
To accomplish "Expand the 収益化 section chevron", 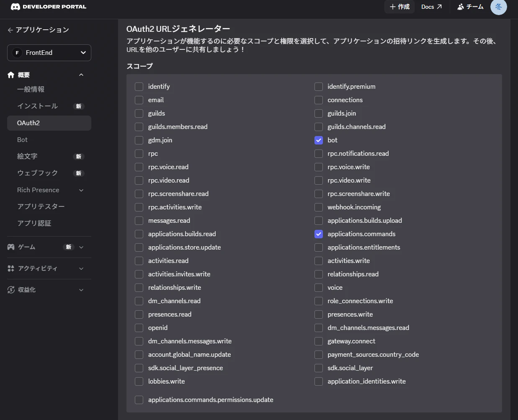I will 81,290.
